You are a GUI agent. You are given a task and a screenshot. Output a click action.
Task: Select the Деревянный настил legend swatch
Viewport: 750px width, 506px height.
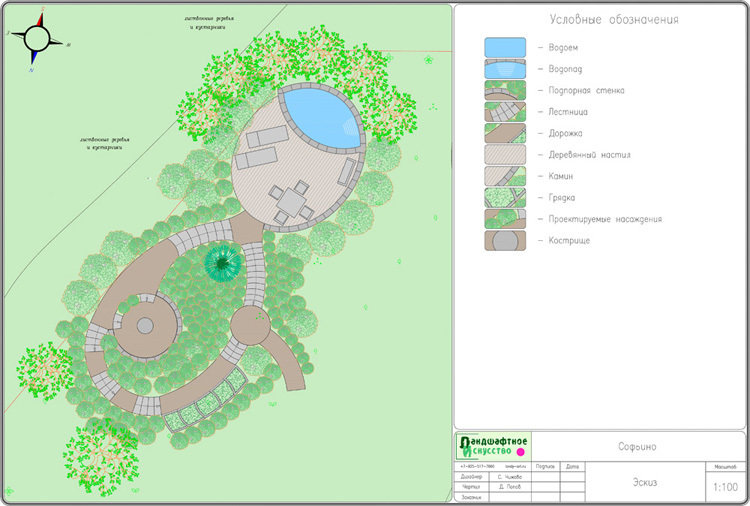click(x=505, y=155)
